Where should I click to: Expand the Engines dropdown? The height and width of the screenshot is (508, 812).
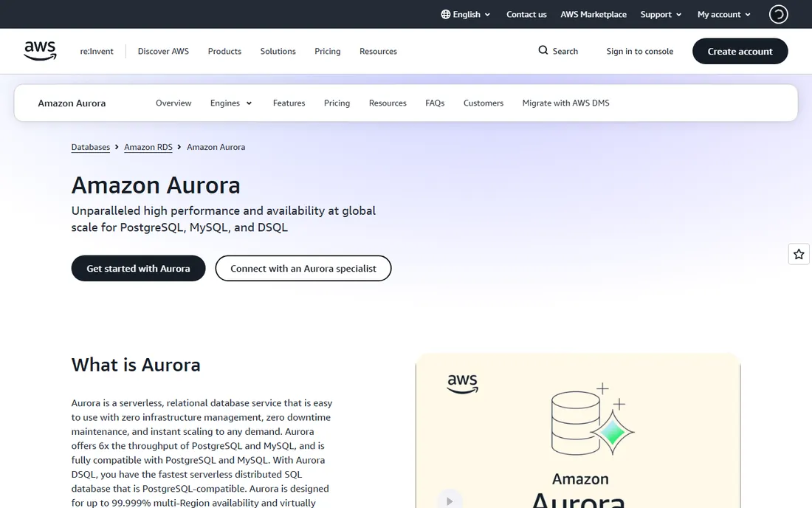pos(231,103)
